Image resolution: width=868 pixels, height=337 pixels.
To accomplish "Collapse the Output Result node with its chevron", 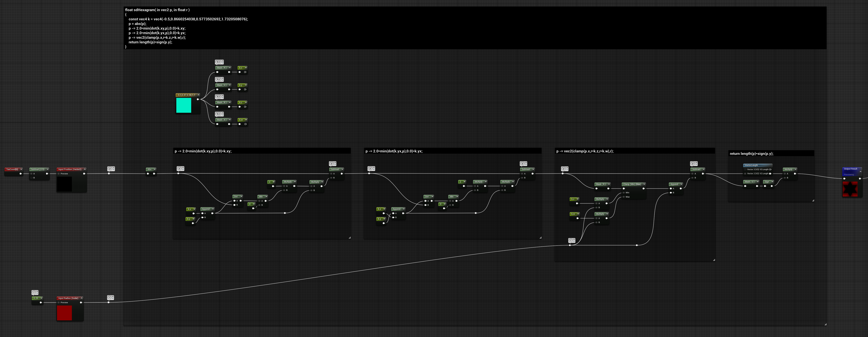I will tap(860, 172).
